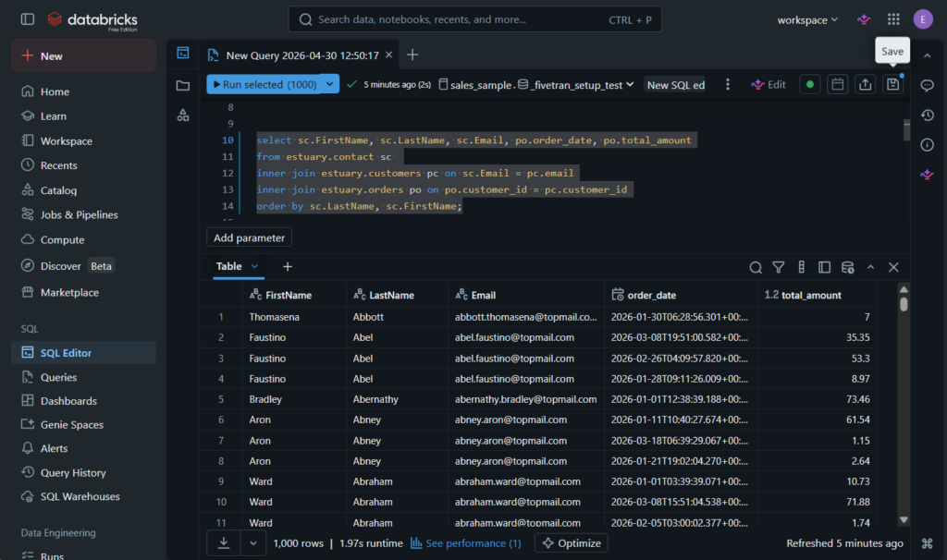Click the New SQL ed button
Image resolution: width=947 pixels, height=560 pixels.
tap(676, 85)
